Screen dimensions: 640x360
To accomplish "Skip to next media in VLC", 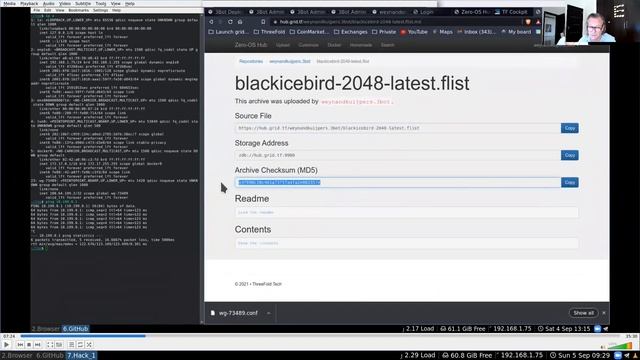I will coord(38,345).
